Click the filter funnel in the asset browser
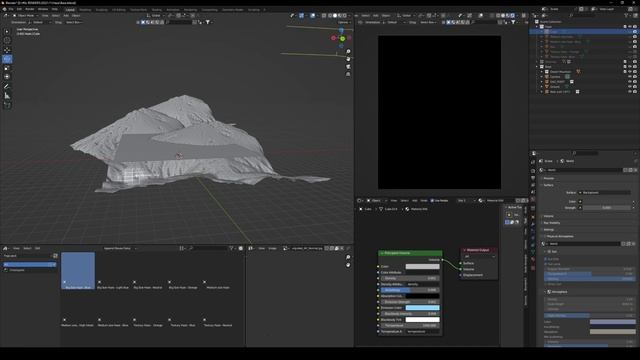Viewport: 640px width, 360px height. pyautogui.click(x=231, y=248)
